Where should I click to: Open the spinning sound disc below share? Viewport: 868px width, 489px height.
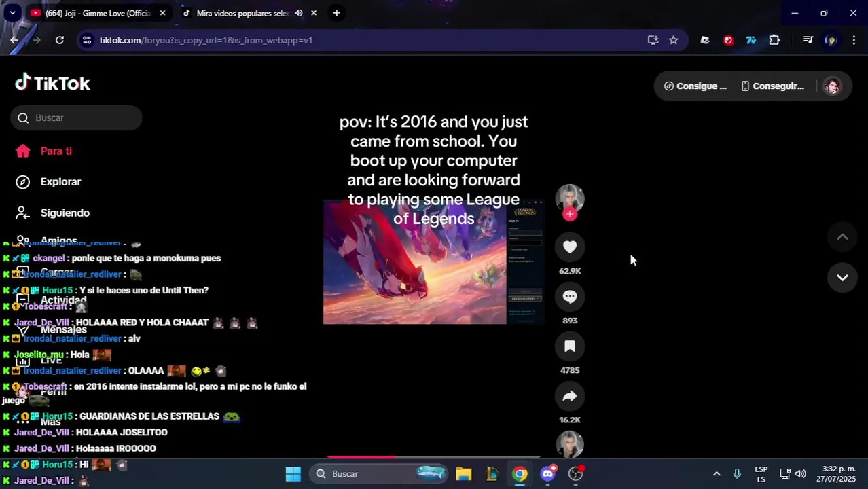570,444
